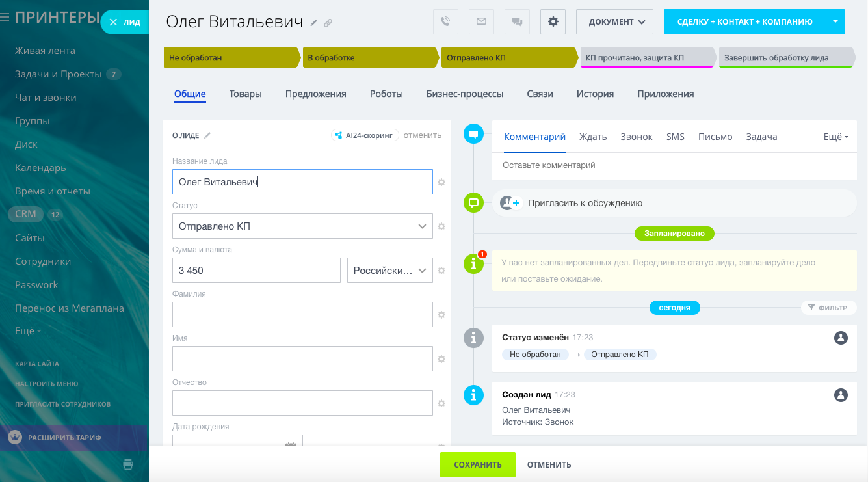
Task: Send an email via envelope icon
Action: 481,21
